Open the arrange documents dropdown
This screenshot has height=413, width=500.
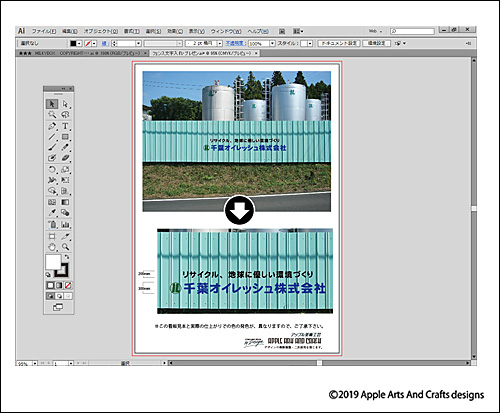[x=298, y=31]
